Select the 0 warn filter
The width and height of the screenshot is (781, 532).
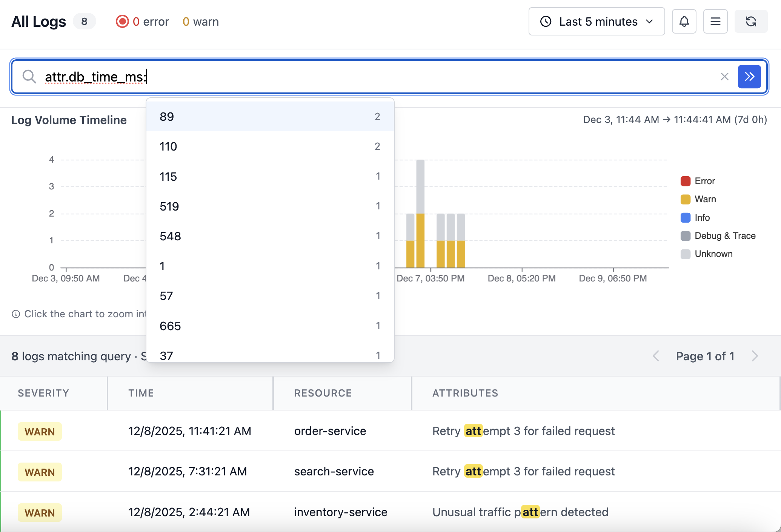pos(200,22)
